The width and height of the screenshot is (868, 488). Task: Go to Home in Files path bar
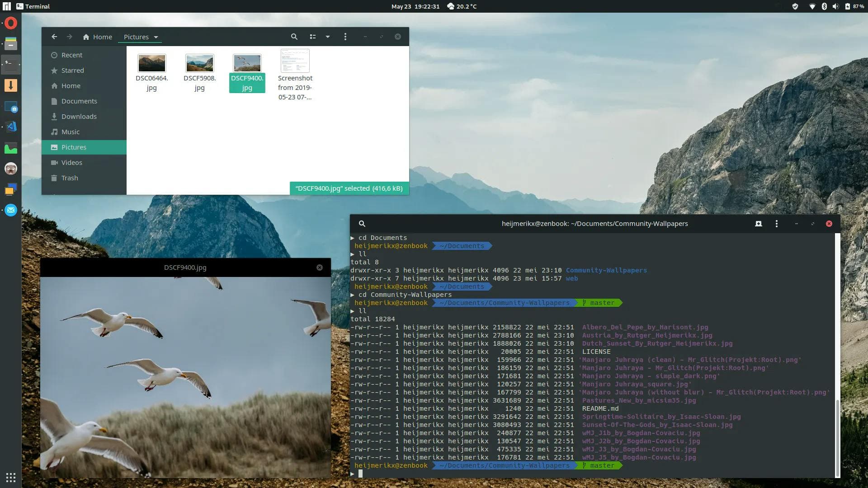click(x=97, y=37)
